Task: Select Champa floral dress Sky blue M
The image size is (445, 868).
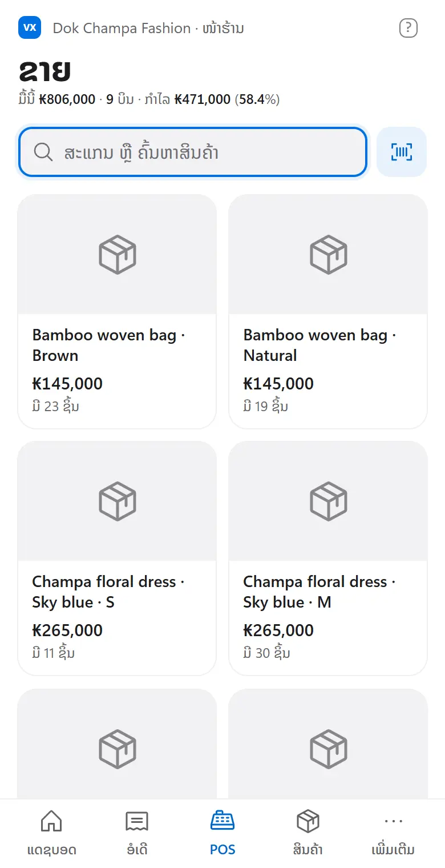Action: (328, 558)
